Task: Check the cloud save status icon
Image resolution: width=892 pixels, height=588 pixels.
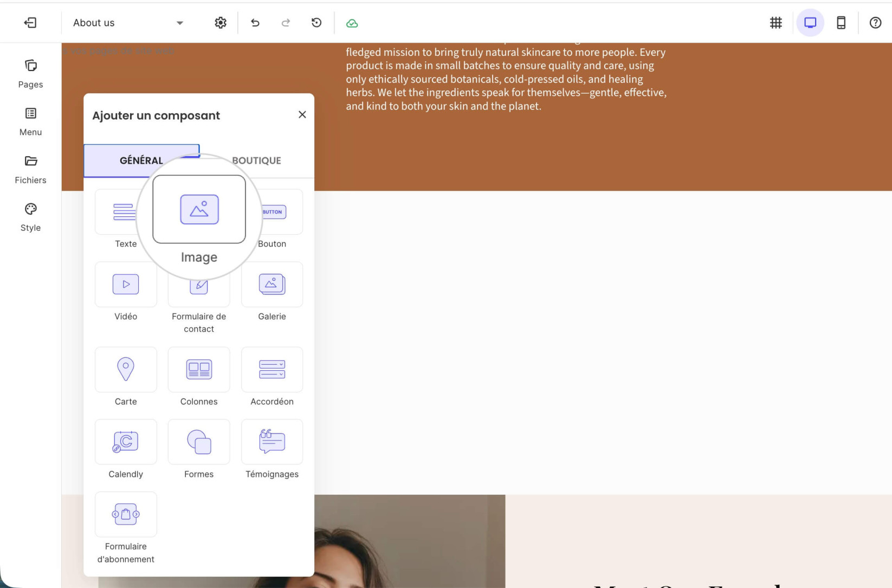Action: pyautogui.click(x=352, y=23)
